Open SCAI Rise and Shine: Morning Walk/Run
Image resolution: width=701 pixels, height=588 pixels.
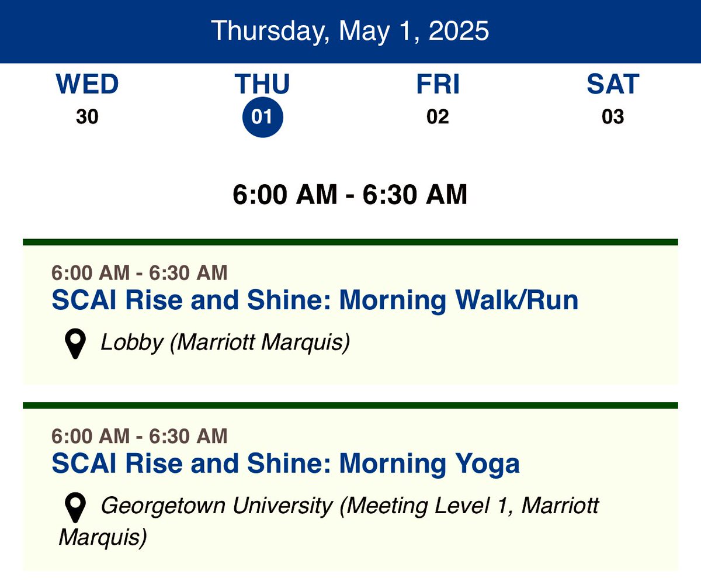315,300
